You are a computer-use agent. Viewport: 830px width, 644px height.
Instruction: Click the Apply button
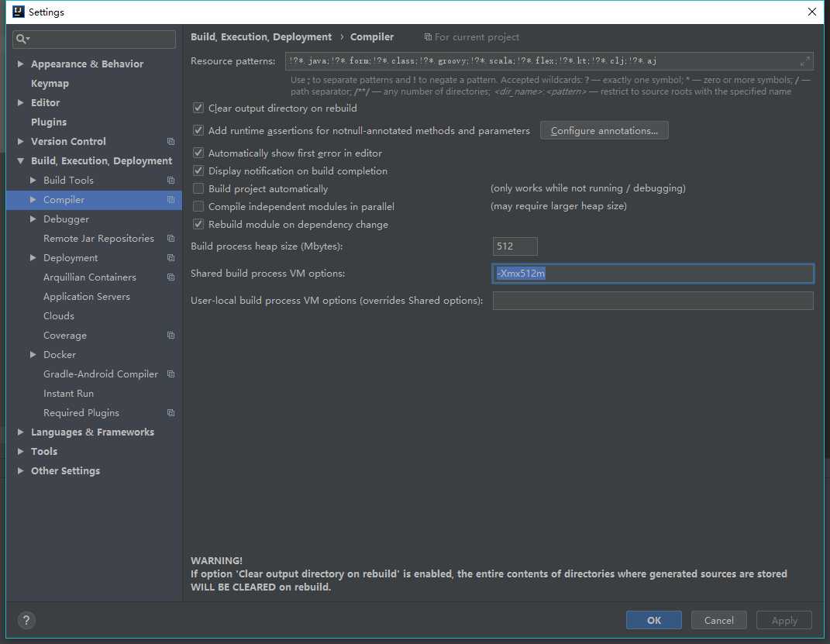784,620
